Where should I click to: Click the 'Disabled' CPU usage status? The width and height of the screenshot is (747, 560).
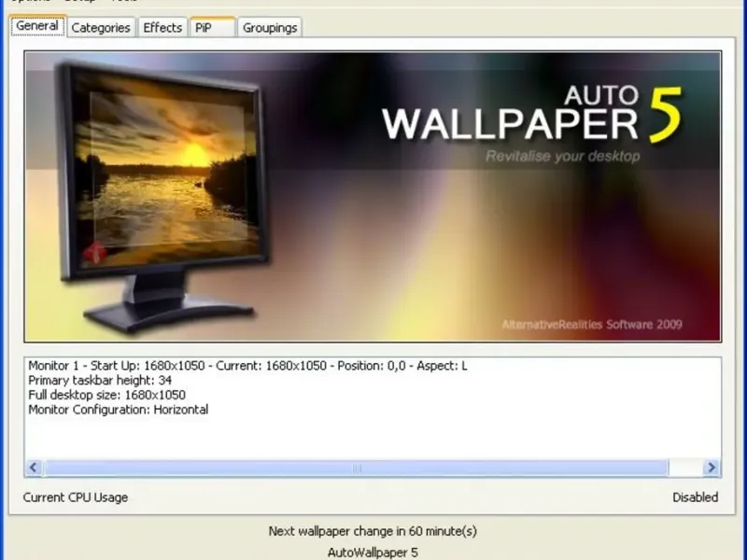(695, 497)
